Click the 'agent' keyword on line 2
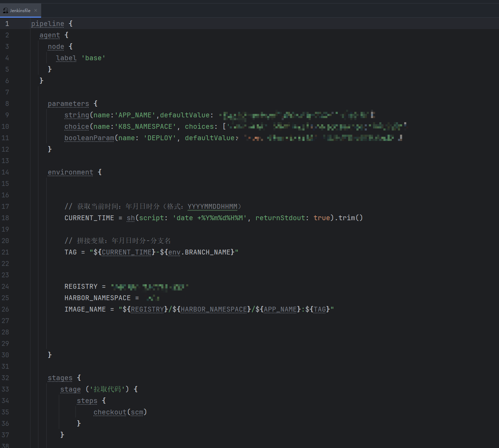 [x=50, y=35]
